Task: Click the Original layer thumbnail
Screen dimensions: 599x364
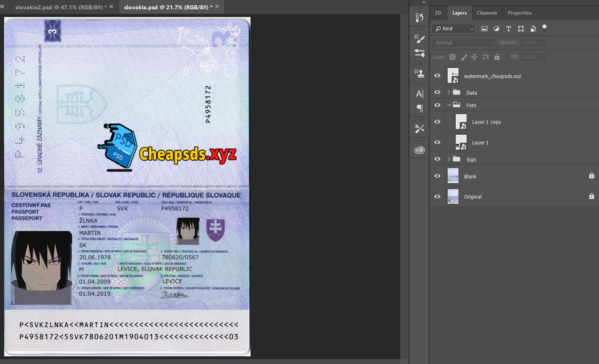Action: tap(453, 197)
